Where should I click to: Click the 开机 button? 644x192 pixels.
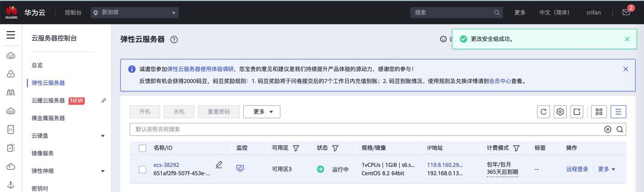pos(145,112)
